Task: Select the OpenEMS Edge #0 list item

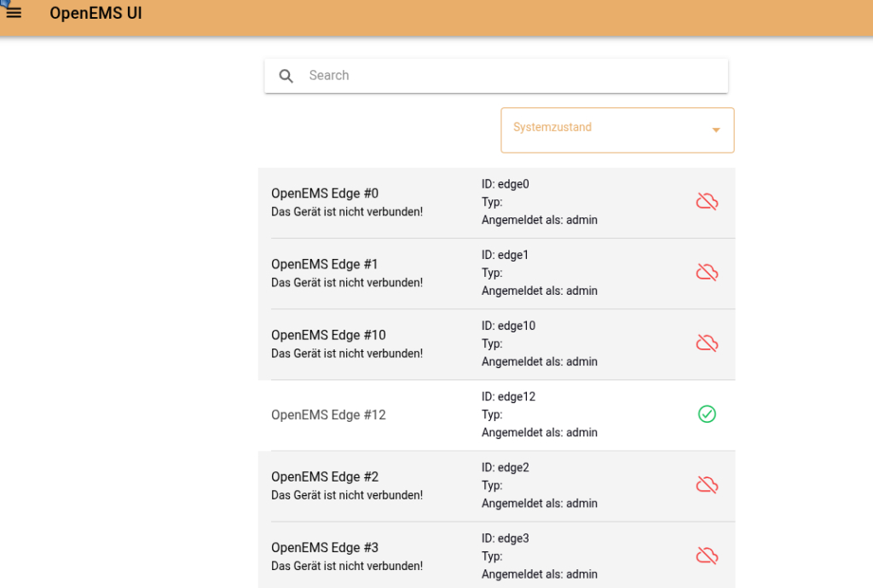Action: [x=325, y=193]
